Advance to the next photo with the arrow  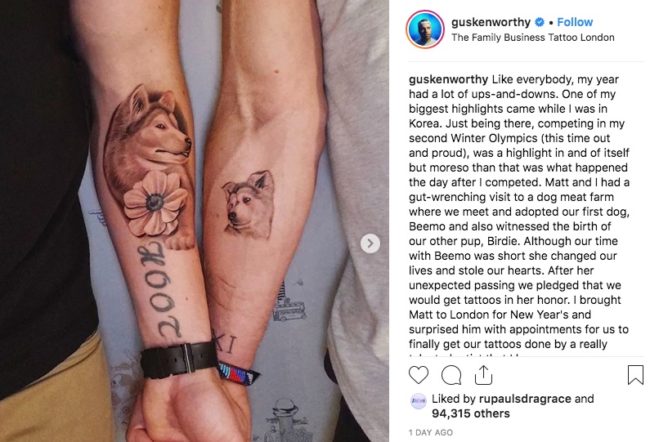pyautogui.click(x=370, y=244)
